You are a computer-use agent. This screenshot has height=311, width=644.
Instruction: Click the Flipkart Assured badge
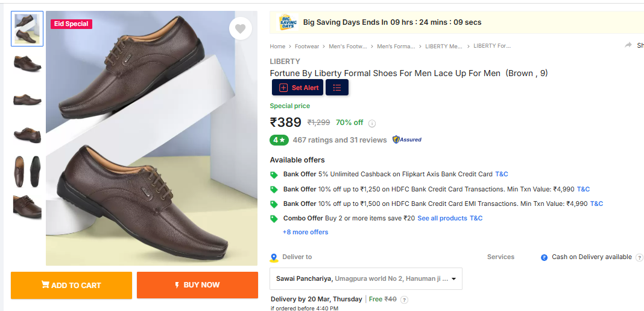click(x=406, y=140)
